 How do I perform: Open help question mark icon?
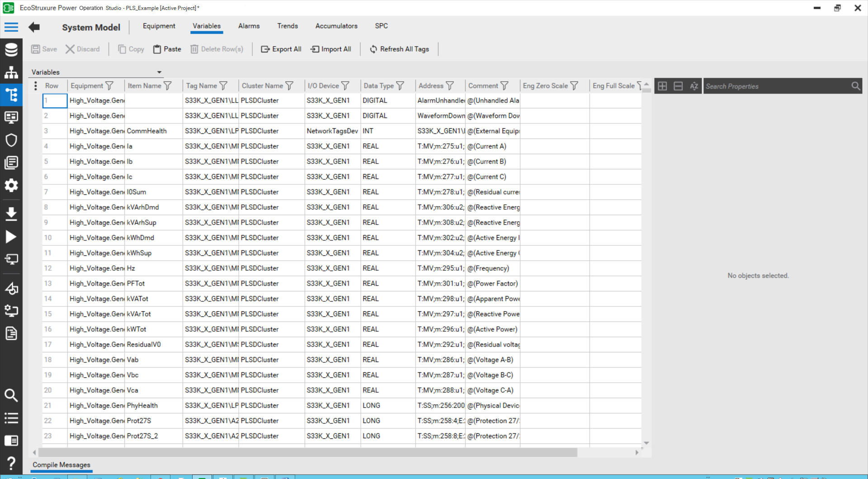coord(11,463)
